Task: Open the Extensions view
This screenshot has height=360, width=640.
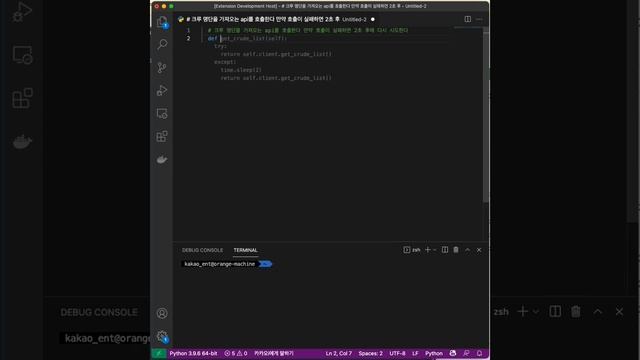Action: [162, 136]
